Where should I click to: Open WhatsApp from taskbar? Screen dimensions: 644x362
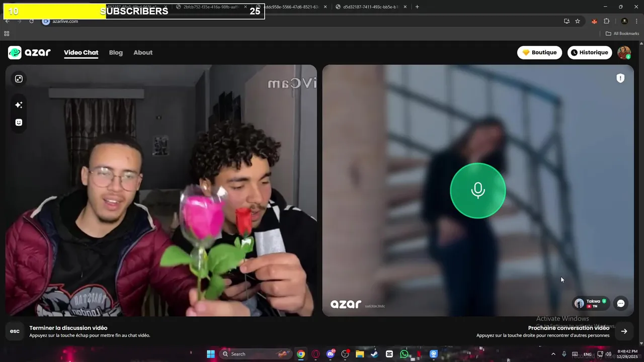coord(404,354)
